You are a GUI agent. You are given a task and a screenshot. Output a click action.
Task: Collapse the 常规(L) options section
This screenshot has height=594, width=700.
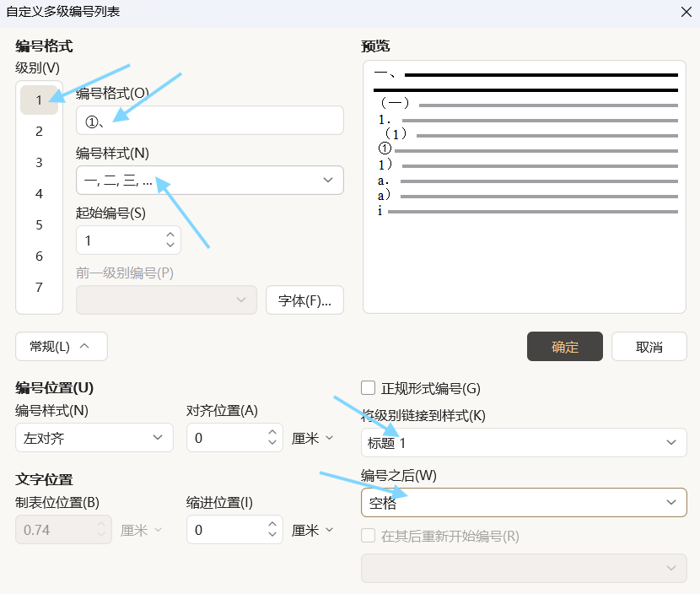[x=61, y=346]
